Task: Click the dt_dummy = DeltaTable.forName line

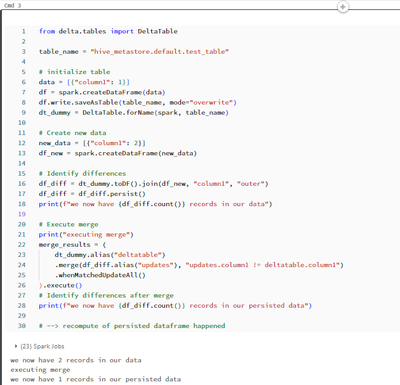Action: (134, 113)
